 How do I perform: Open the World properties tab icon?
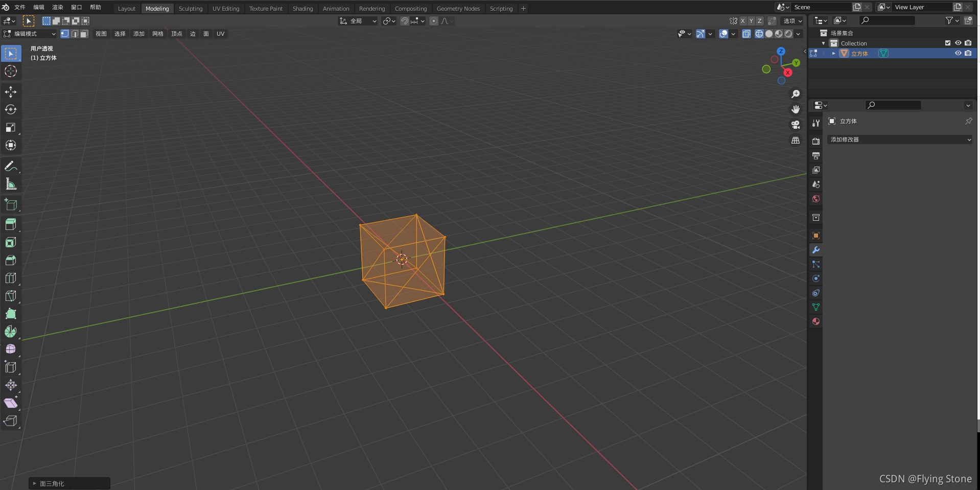[x=816, y=199]
